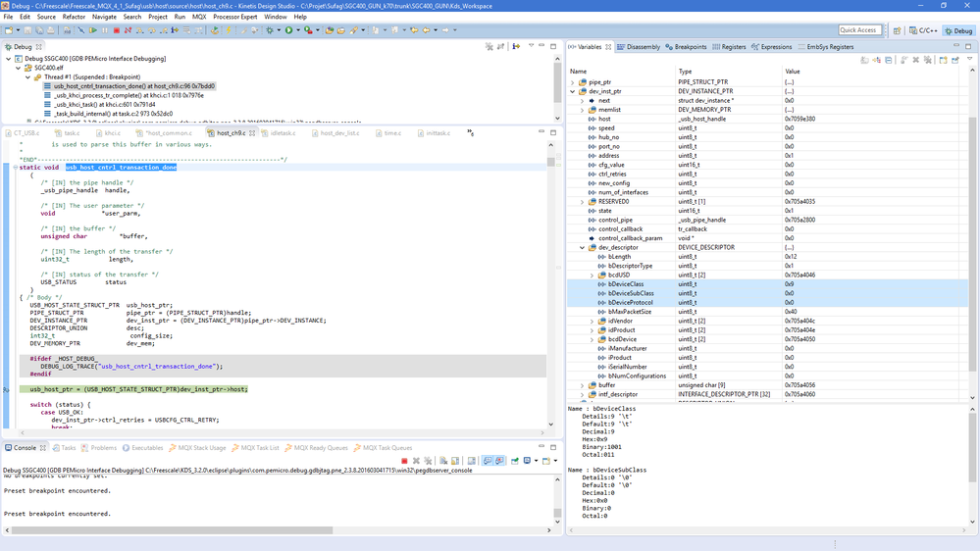The width and height of the screenshot is (980, 551).
Task: Expand the pipe_ptr variable node
Action: tap(573, 81)
